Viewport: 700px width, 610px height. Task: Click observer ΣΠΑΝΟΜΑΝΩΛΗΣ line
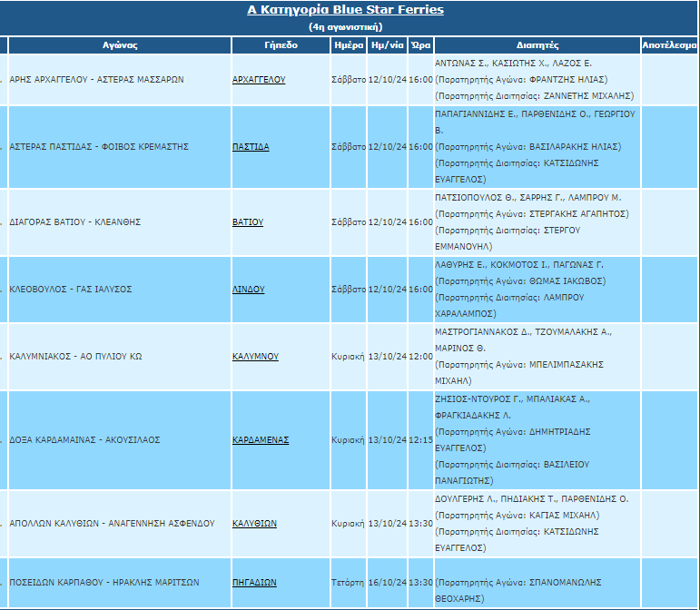[x=518, y=583]
